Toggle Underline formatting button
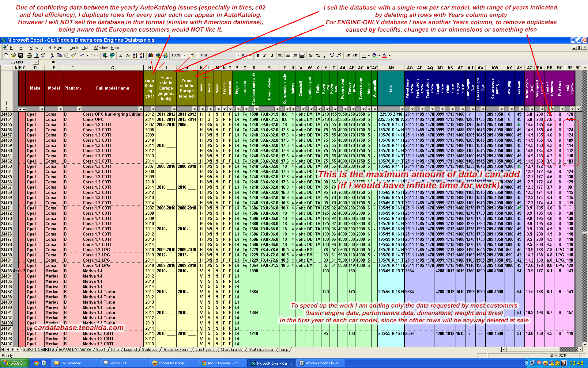The height and width of the screenshot is (368, 588). pos(272,56)
